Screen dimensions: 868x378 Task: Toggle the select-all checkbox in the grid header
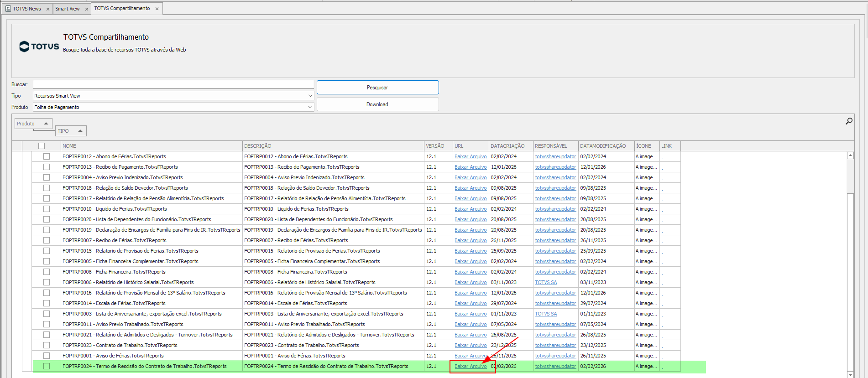[x=42, y=146]
